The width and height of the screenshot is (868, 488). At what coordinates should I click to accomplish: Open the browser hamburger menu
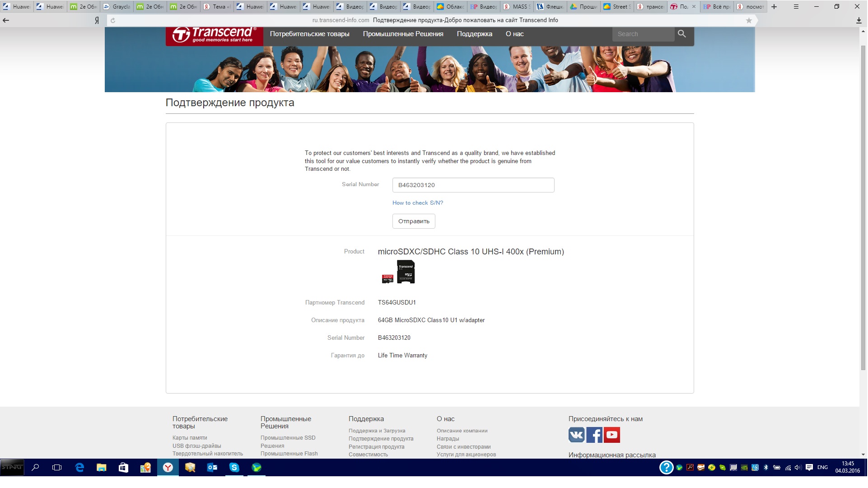[x=796, y=7]
